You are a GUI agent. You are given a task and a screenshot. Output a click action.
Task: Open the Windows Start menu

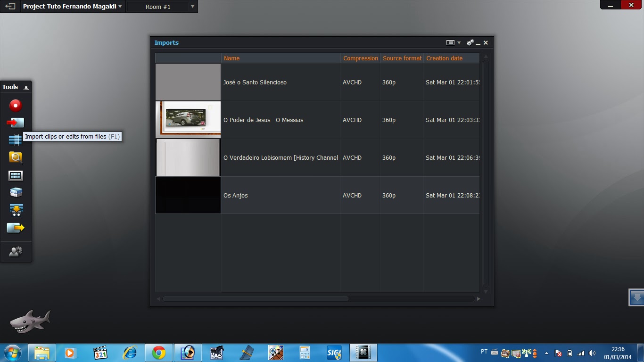13,353
